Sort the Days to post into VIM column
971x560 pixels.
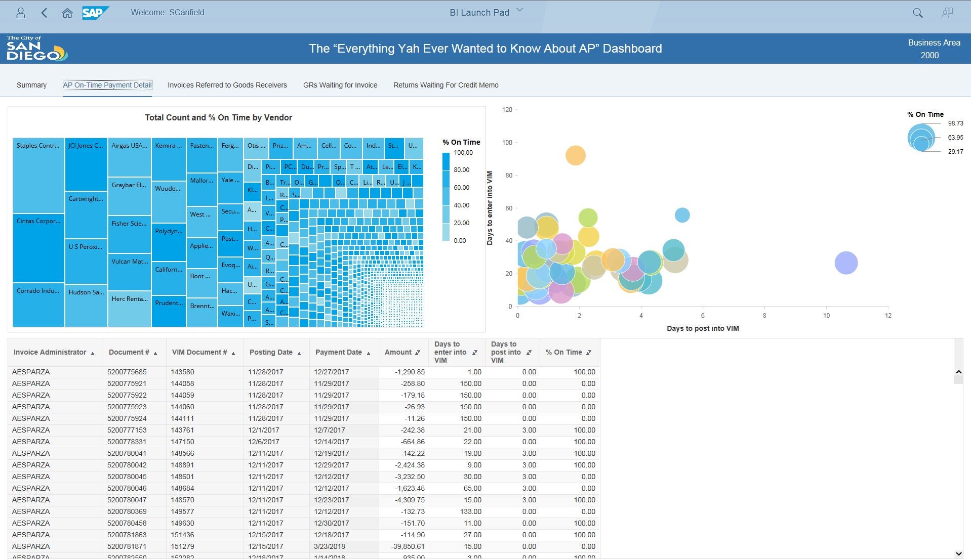529,352
